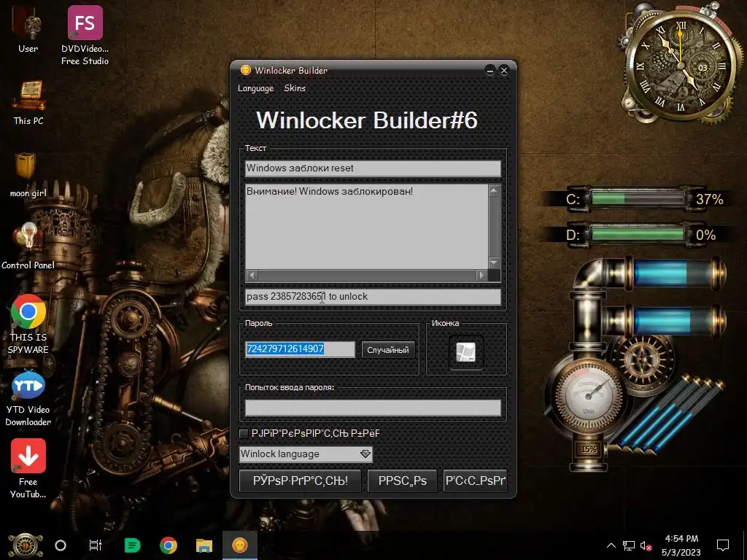
Task: Select the Free YouTube downloader icon
Action: [x=28, y=469]
